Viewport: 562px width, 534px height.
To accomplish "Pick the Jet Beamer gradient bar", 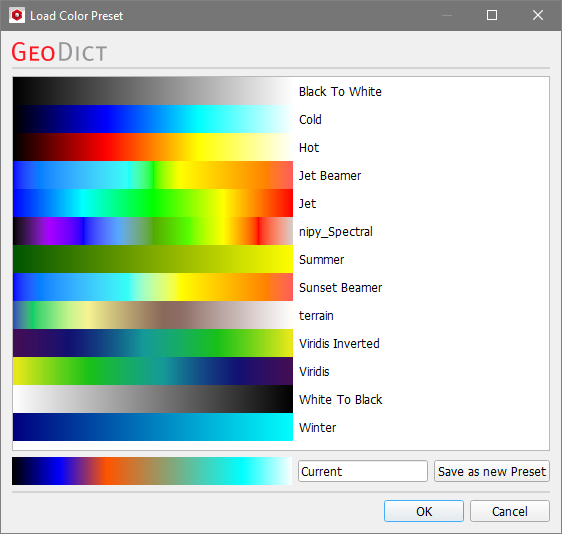I will tap(153, 175).
